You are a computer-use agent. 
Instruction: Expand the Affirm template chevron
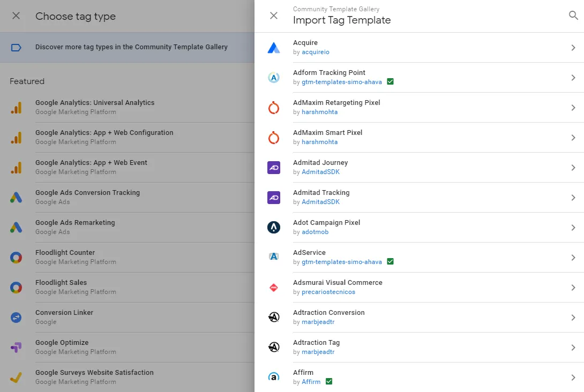coord(573,378)
